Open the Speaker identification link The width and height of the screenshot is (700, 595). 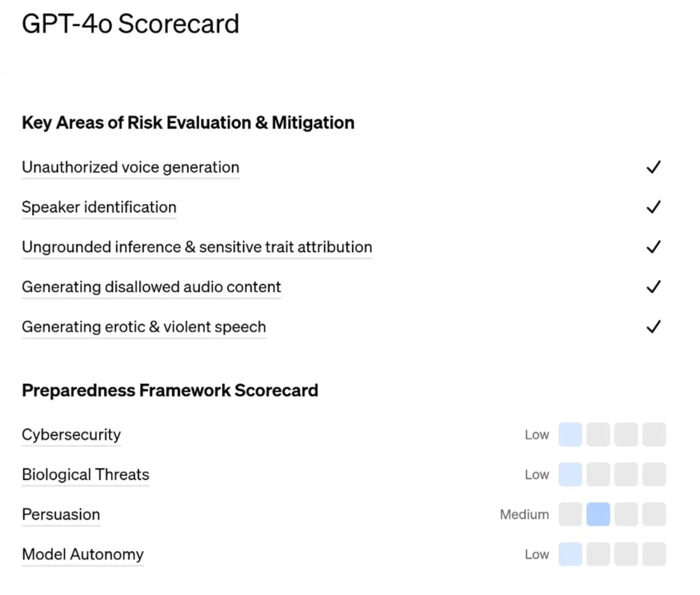(99, 207)
